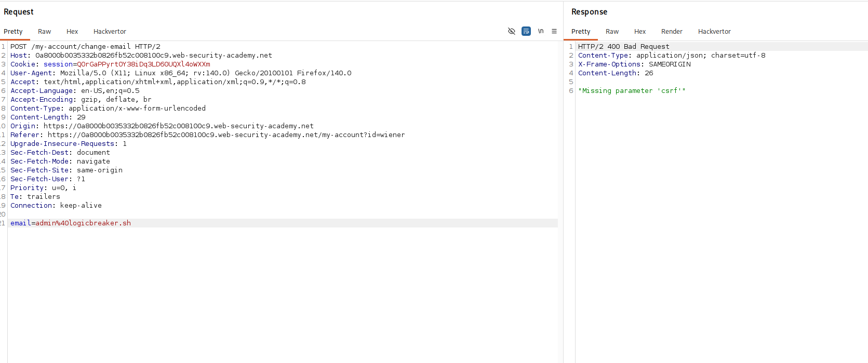Open the Request Hex tab
The image size is (868, 363).
pyautogui.click(x=72, y=32)
